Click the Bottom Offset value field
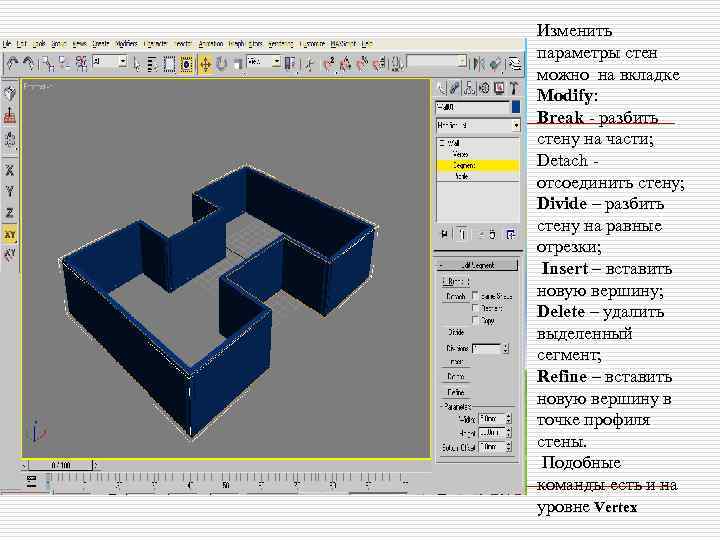 pyautogui.click(x=491, y=447)
